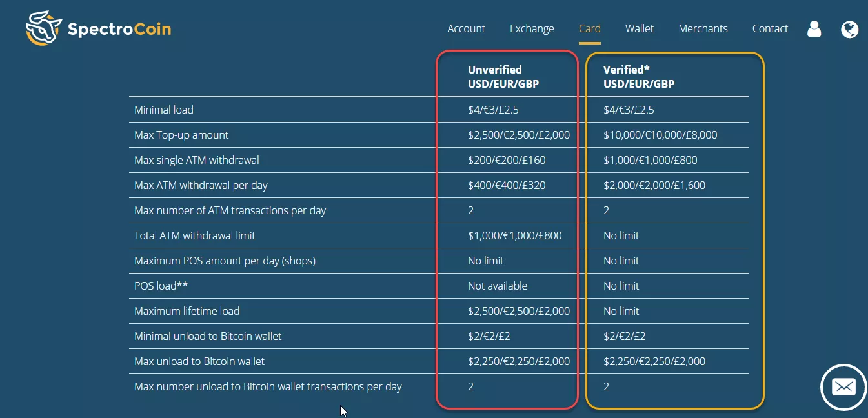
Task: Click the SpectroCoin bull logo
Action: (43, 28)
